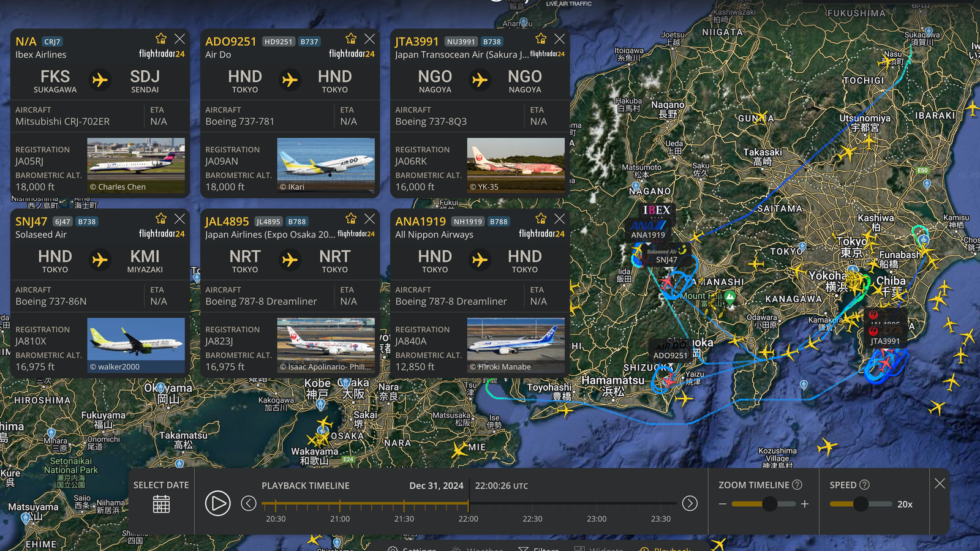Bookmark the ADO9251 flight with the star icon
980x551 pixels.
click(x=351, y=39)
